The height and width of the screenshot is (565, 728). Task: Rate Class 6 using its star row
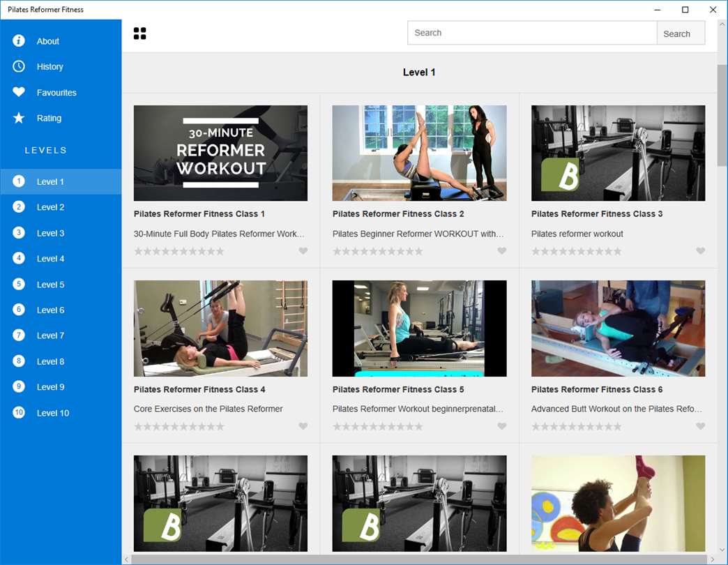[577, 426]
